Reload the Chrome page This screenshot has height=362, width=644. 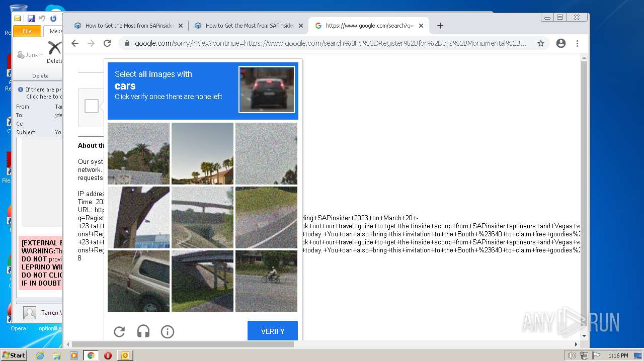[x=107, y=43]
